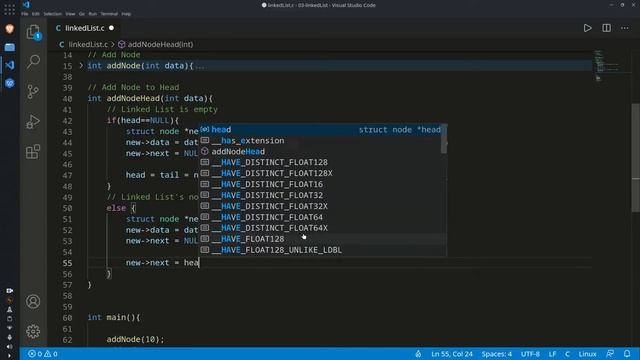Choose __HAVE_DISTINCT_FLOAT64X suggestion
Viewport: 640px width, 360px height.
[x=320, y=228]
